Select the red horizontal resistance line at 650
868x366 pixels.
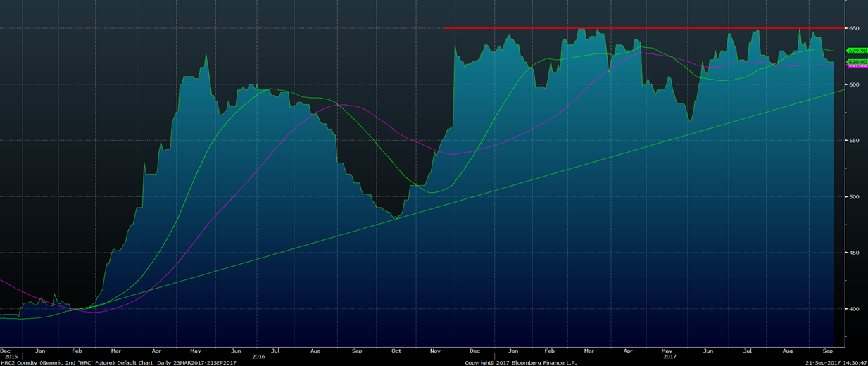tap(634, 28)
